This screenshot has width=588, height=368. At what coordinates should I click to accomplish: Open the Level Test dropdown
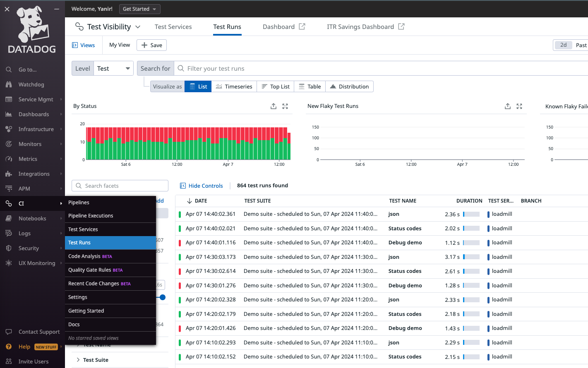pos(113,69)
